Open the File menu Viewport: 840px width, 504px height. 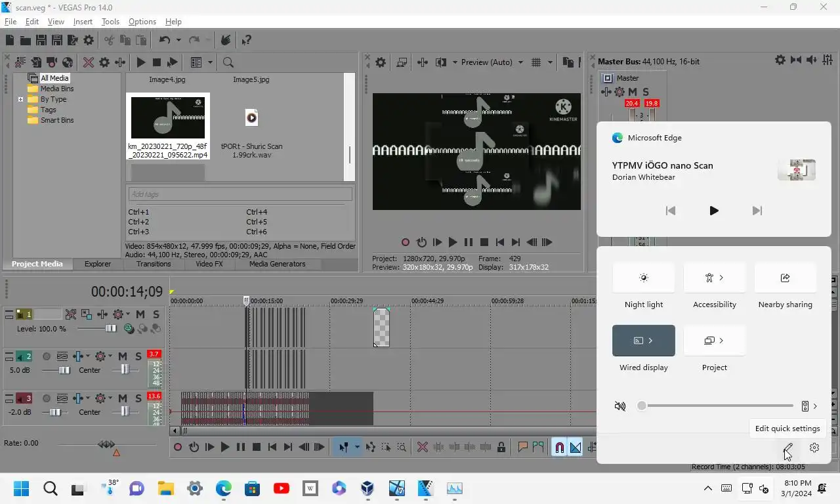point(10,22)
